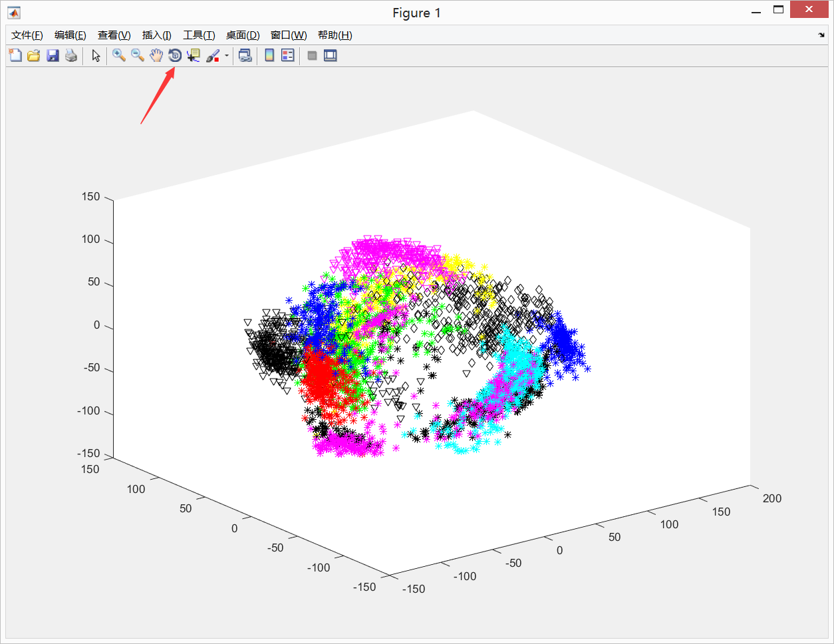Image resolution: width=834 pixels, height=644 pixels.
Task: Open the 帮助(H) menu
Action: (335, 35)
